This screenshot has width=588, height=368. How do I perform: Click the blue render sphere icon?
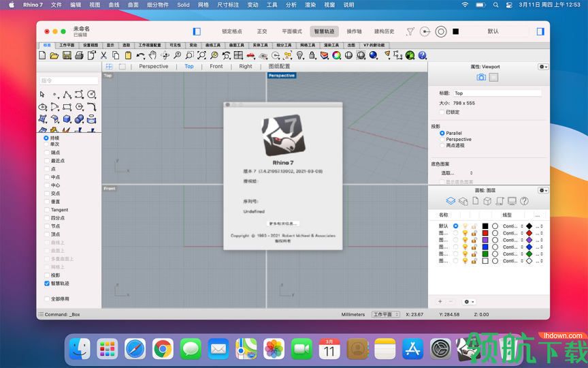point(373,56)
